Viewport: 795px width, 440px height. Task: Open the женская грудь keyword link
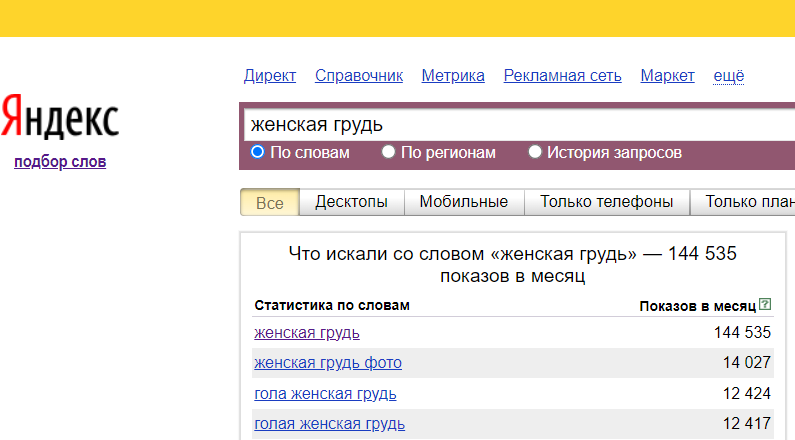(307, 333)
